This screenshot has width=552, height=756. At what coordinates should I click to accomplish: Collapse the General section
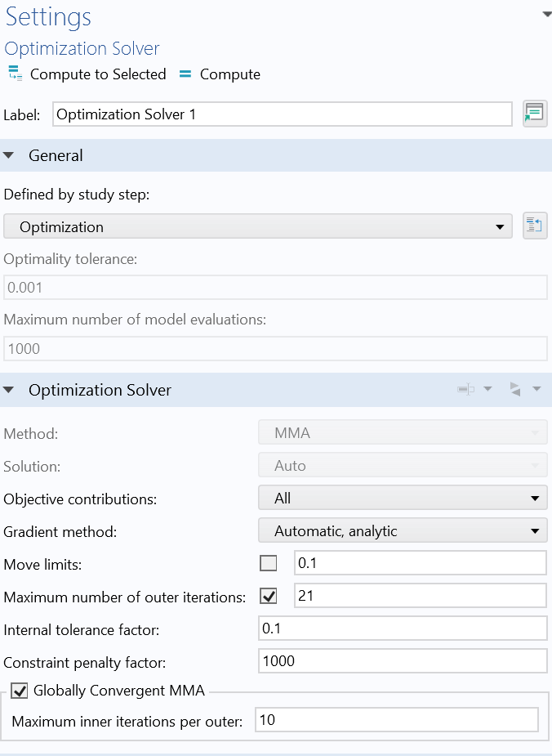click(x=9, y=155)
